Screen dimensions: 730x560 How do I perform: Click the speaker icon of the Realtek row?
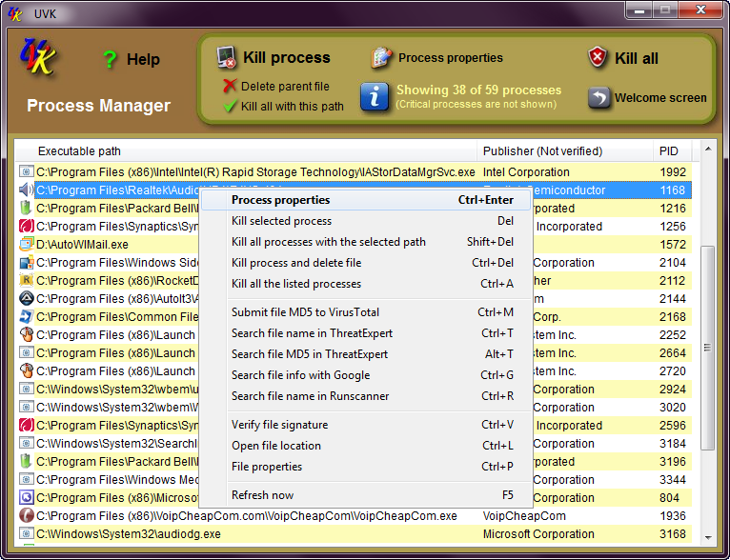26,190
